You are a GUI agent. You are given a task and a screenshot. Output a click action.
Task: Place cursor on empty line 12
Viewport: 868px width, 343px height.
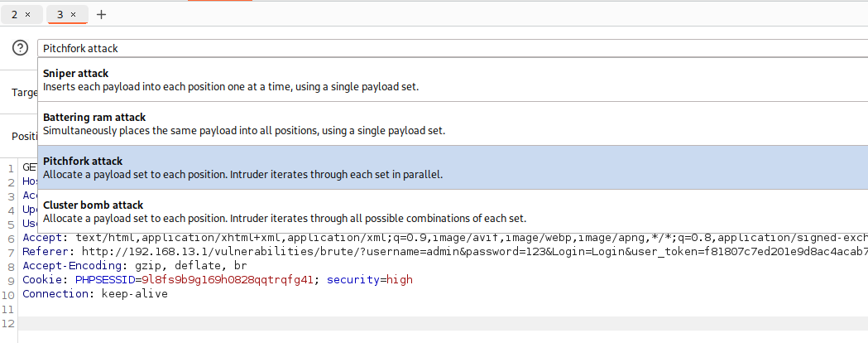pos(331,322)
